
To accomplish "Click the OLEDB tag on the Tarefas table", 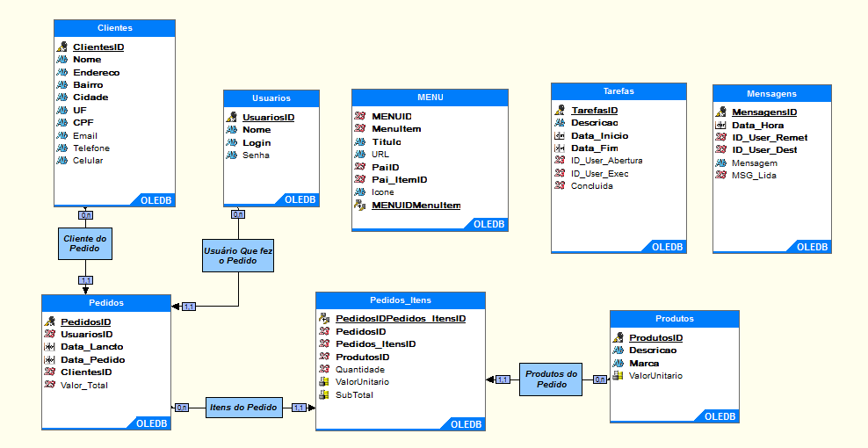I will (667, 247).
